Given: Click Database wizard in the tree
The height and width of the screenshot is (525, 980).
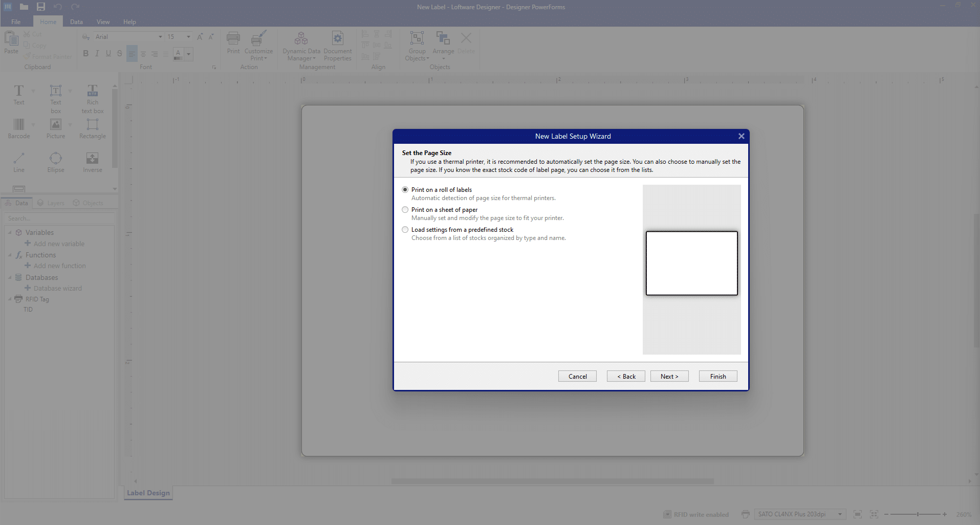Looking at the screenshot, I should point(57,288).
